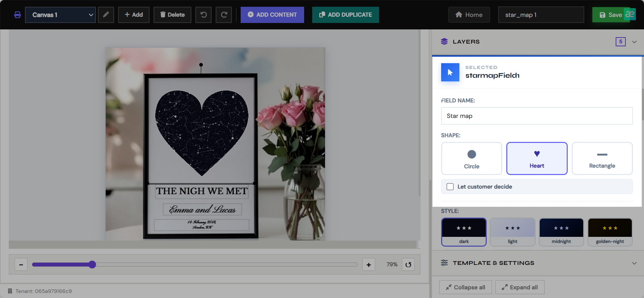Click the zoom slider handle
Viewport: 644px width, 298px height.
point(92,265)
